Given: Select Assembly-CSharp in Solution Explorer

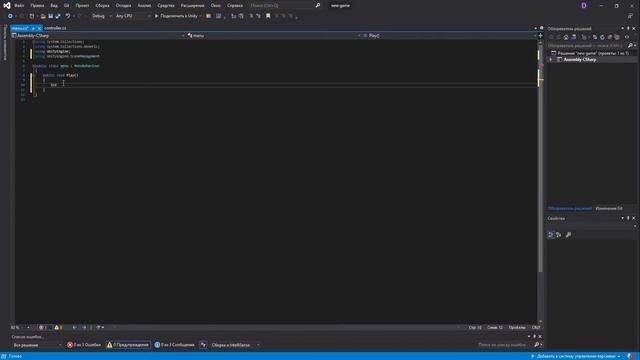Looking at the screenshot, I should click(x=580, y=60).
